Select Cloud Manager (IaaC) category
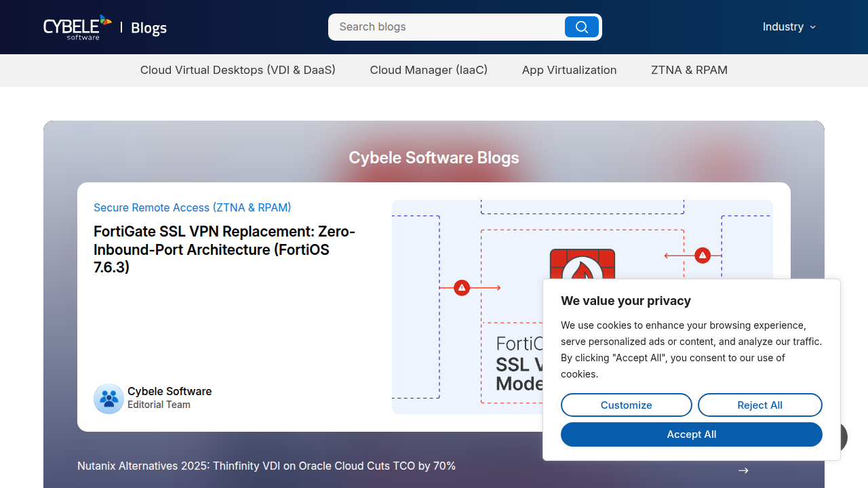 [x=429, y=70]
